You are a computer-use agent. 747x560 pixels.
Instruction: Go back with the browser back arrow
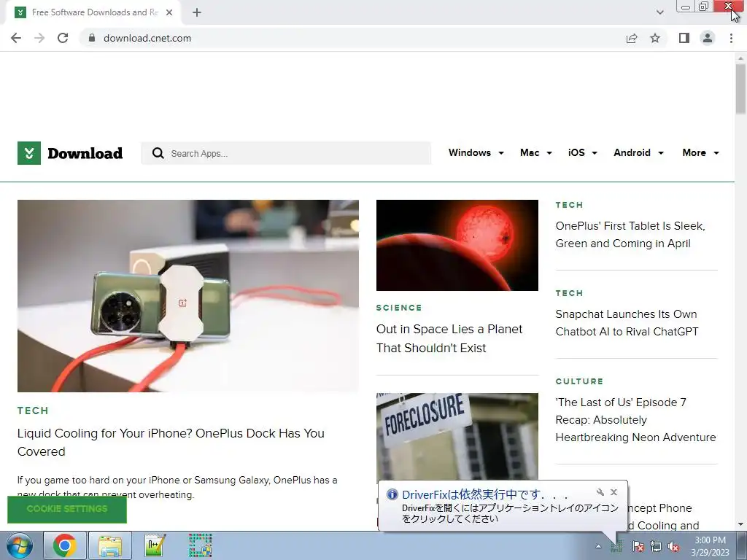click(x=16, y=38)
